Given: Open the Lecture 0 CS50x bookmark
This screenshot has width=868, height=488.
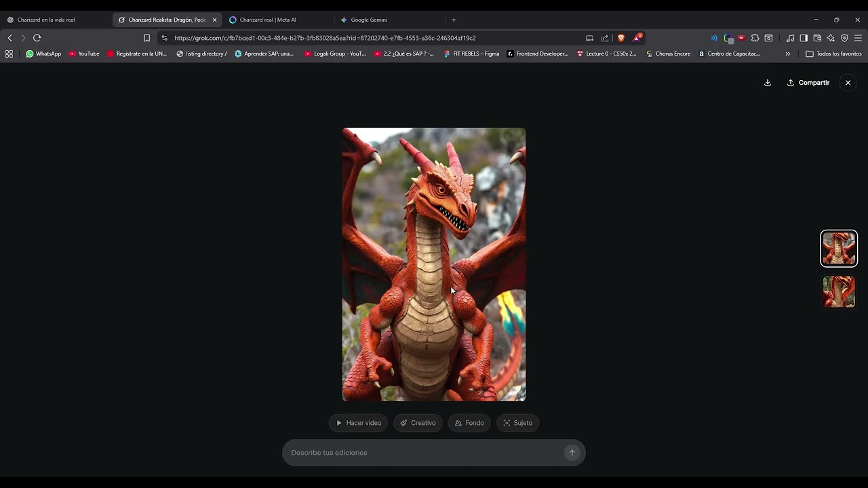Looking at the screenshot, I should click(606, 54).
